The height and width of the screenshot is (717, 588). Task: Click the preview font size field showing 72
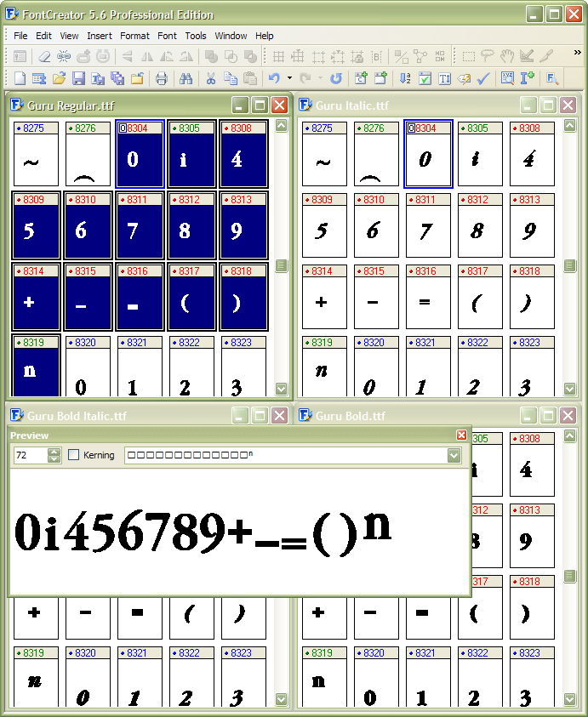coord(30,455)
